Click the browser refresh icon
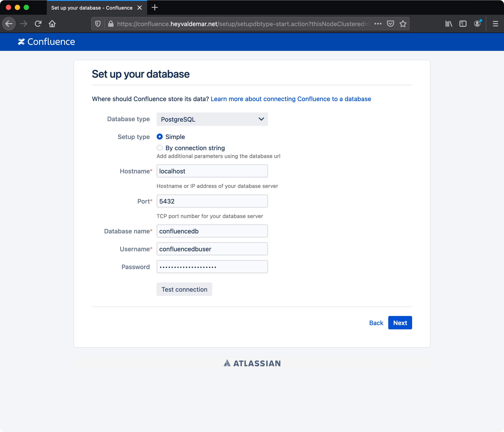Image resolution: width=504 pixels, height=432 pixels. tap(39, 24)
